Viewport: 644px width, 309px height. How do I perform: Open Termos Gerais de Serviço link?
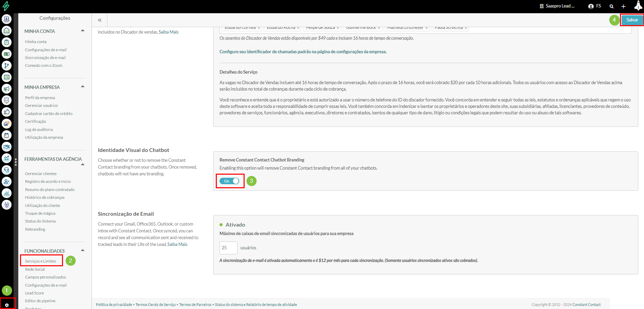(155, 305)
